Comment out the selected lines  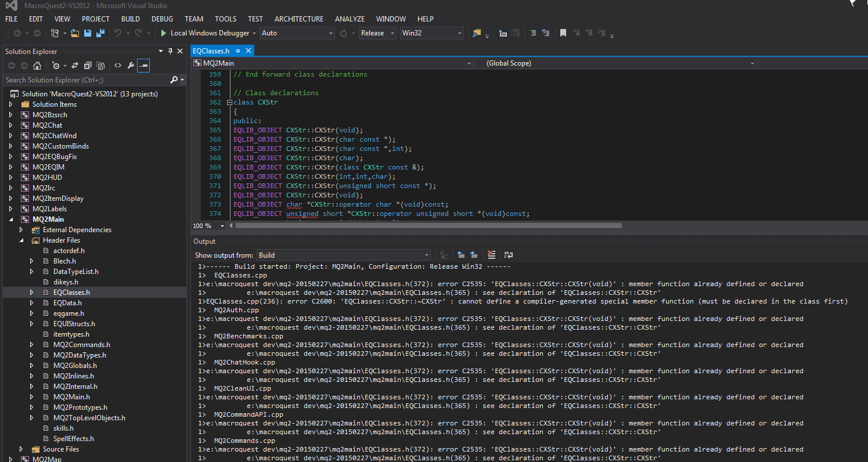[x=533, y=33]
